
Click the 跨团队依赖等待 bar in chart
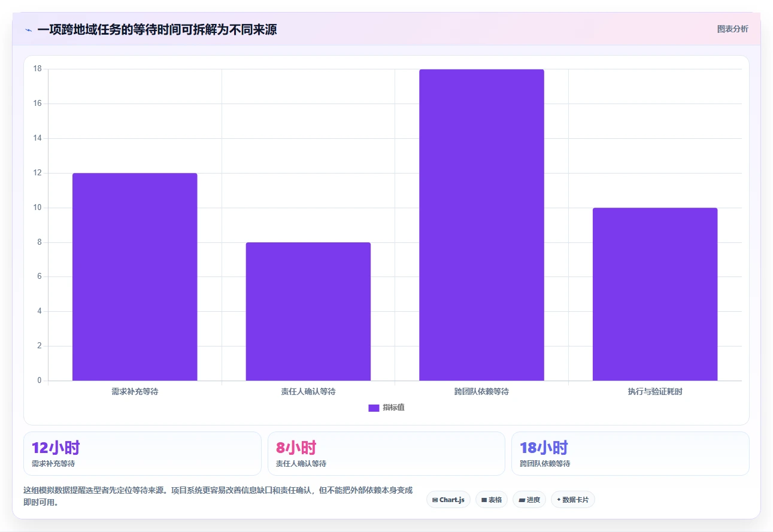pos(481,225)
